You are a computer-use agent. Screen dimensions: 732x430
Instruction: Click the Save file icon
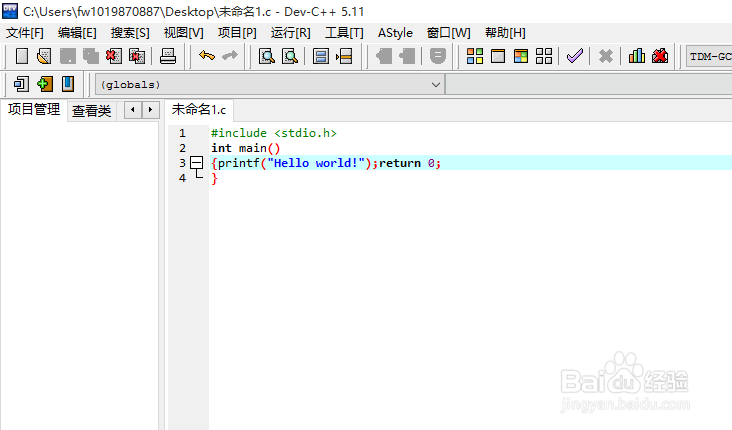click(68, 56)
